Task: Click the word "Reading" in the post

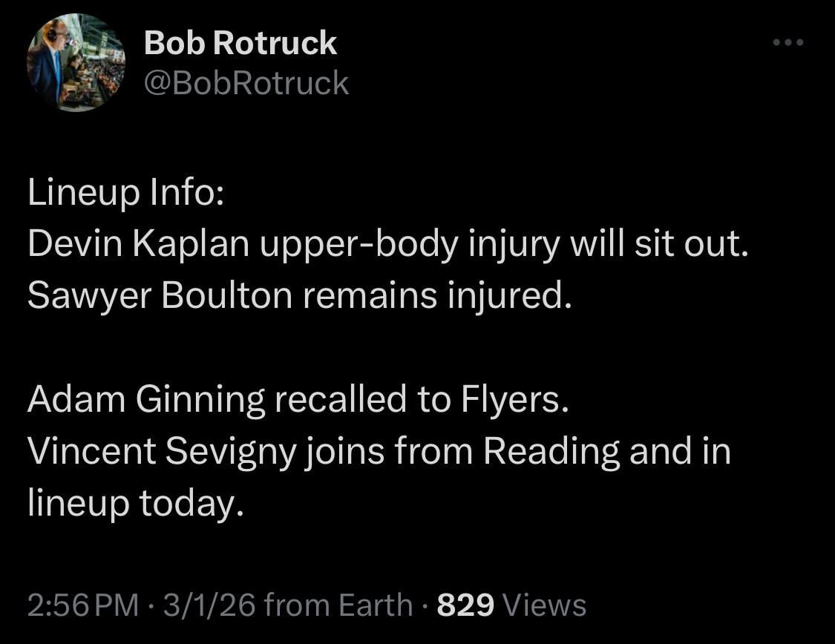Action: 551,453
